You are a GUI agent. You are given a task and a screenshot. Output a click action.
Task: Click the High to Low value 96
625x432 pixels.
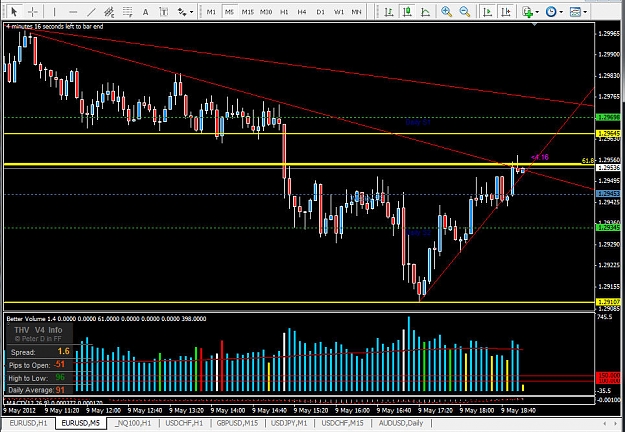[60, 377]
